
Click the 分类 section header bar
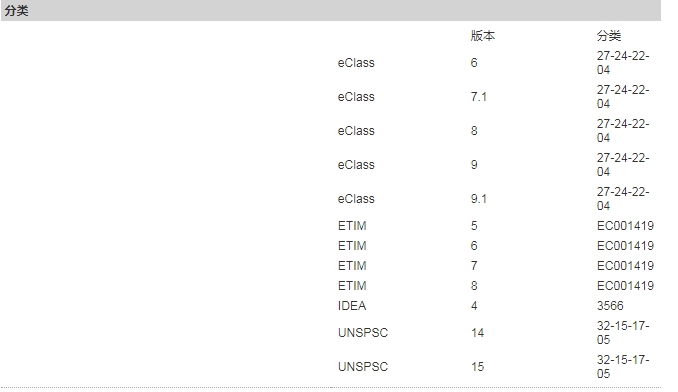331,10
